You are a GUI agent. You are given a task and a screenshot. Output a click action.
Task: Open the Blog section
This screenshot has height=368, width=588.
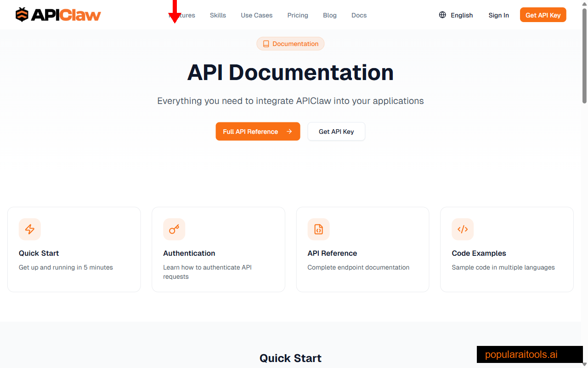(x=330, y=15)
